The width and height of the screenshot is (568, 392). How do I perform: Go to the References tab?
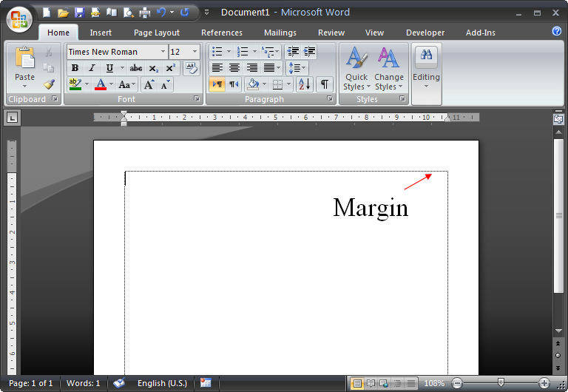pyautogui.click(x=222, y=33)
